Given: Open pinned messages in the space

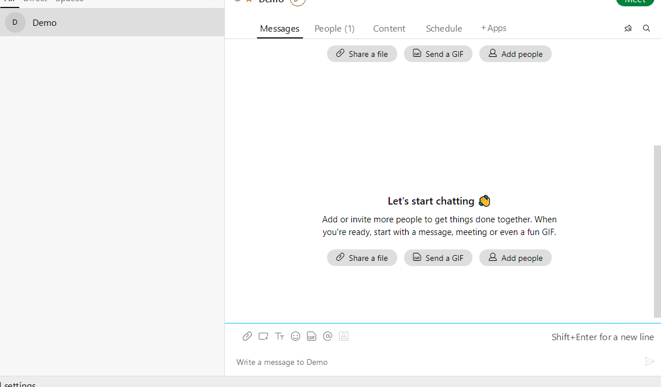Looking at the screenshot, I should tap(628, 28).
